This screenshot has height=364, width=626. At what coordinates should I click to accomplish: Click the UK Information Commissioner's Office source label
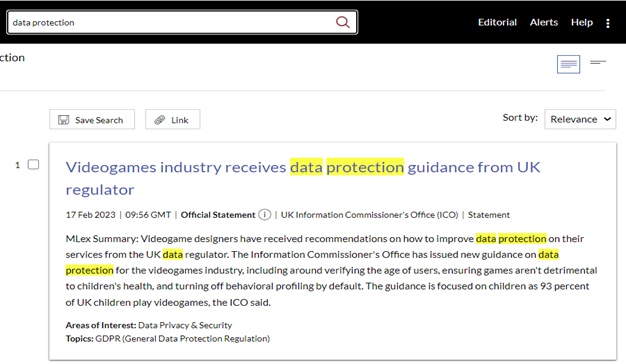[369, 215]
